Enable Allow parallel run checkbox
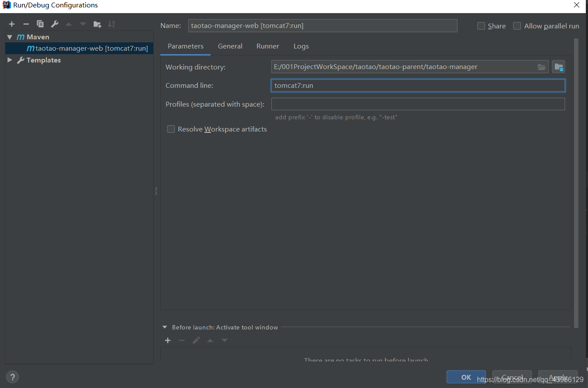Screen dimensions: 588x388 click(517, 26)
